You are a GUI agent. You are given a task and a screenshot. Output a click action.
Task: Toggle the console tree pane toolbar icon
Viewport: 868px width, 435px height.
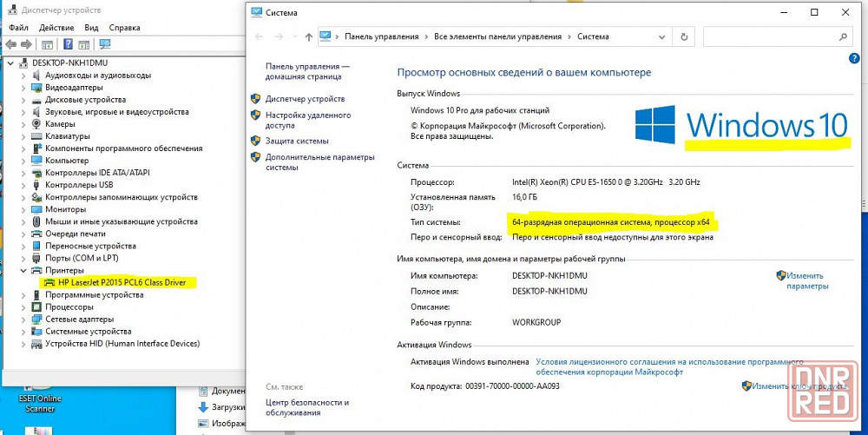pos(47,44)
